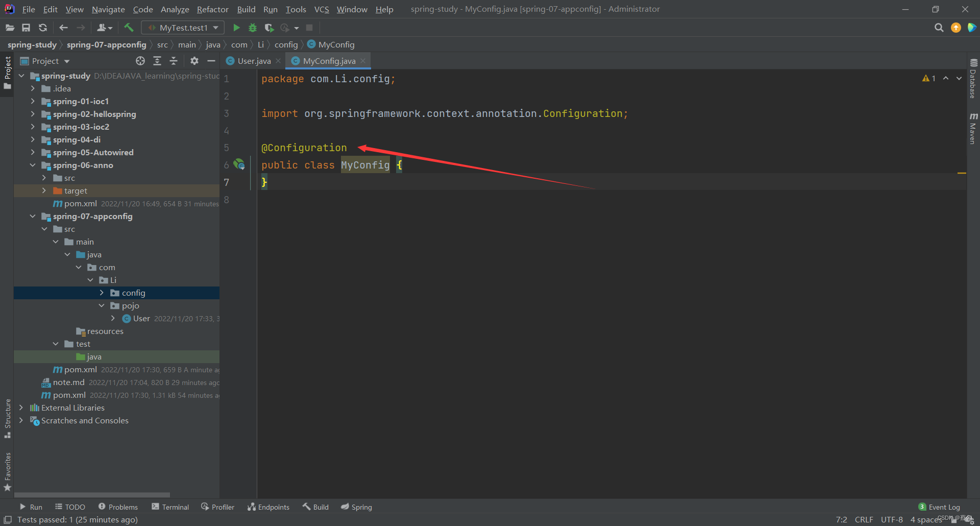Run the MyTest.test1 configuration

(x=236, y=28)
